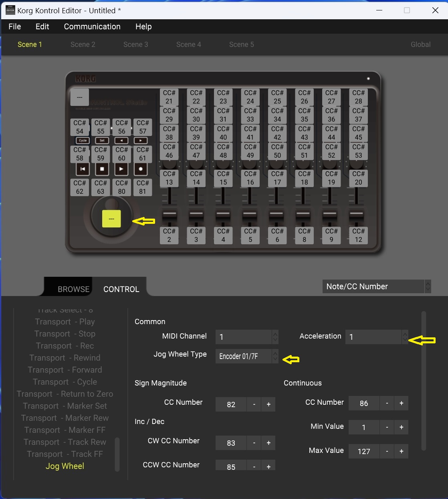
Task: Select the yellow jog wheel control
Action: coord(111,219)
